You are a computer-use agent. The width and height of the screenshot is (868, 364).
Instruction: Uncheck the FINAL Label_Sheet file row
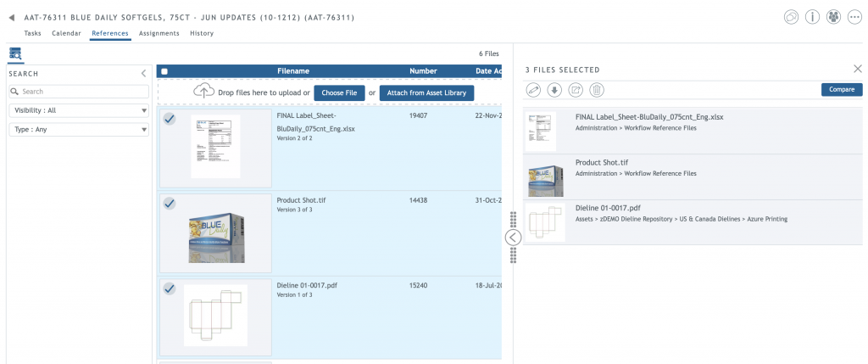pos(170,119)
